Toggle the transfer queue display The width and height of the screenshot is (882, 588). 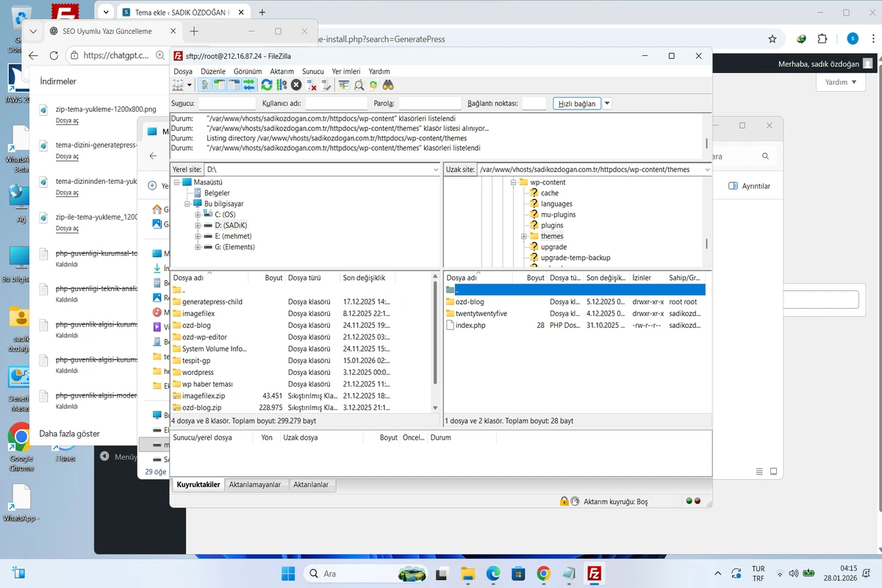click(x=248, y=85)
